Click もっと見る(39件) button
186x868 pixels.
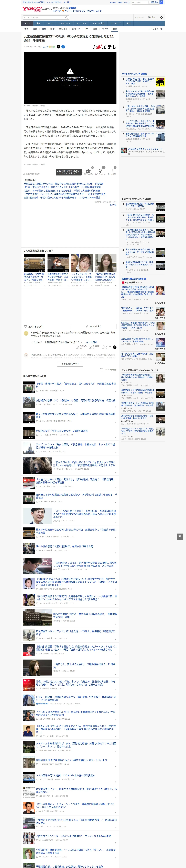pos(70,364)
